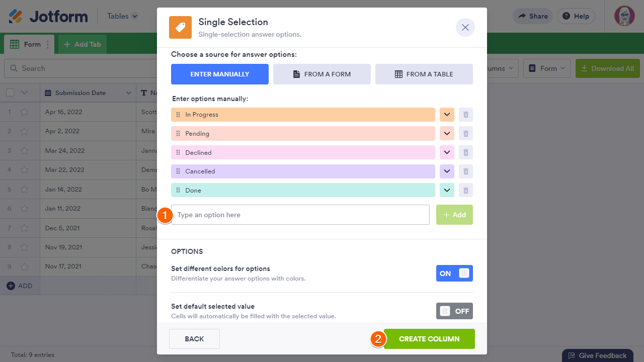Open Submission Date column dropdown

pos(129,93)
